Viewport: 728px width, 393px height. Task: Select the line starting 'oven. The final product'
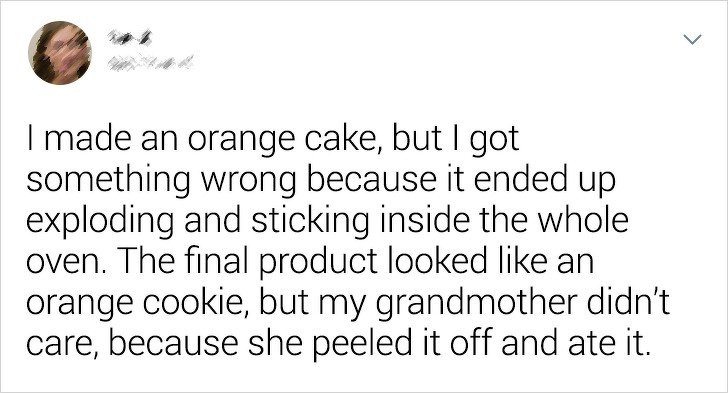[x=310, y=261]
